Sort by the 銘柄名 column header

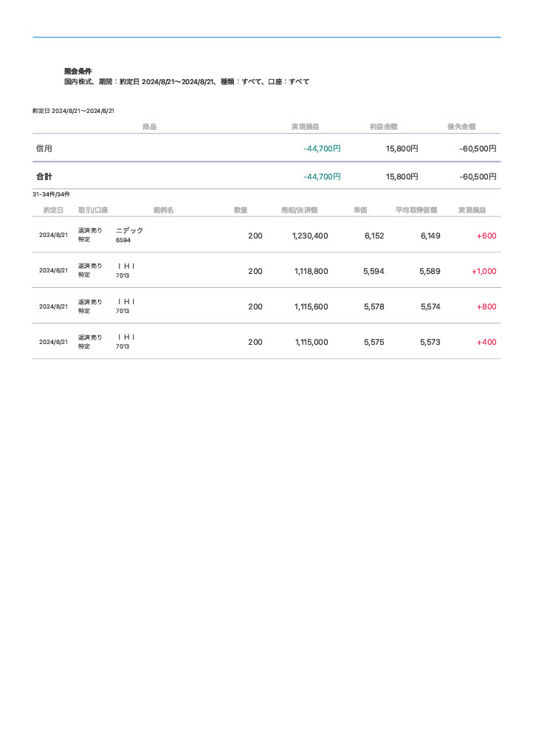point(163,210)
